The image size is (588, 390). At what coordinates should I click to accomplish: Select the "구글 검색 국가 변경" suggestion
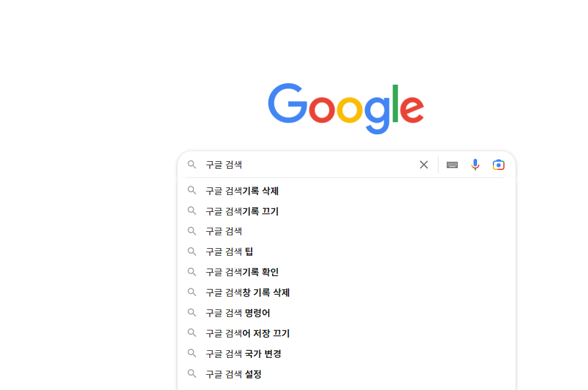click(x=243, y=354)
